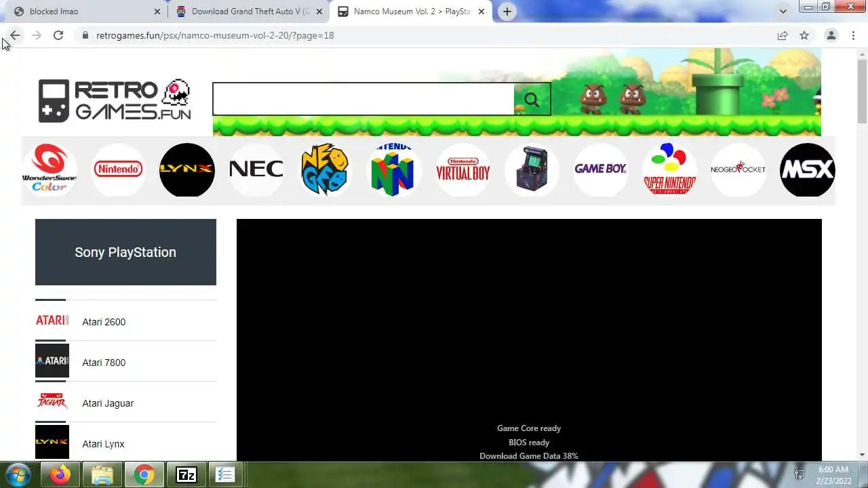This screenshot has width=868, height=488.
Task: Open the Neo Geo console icon
Action: pyautogui.click(x=325, y=169)
